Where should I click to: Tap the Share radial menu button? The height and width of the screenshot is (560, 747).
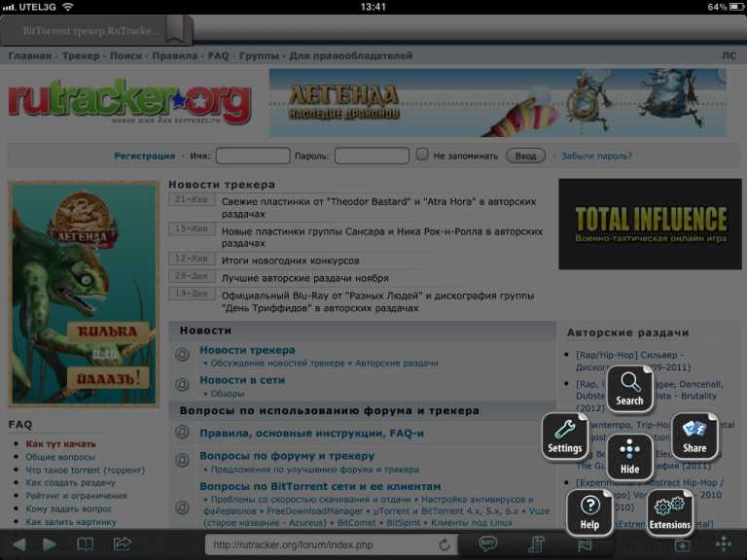[694, 436]
